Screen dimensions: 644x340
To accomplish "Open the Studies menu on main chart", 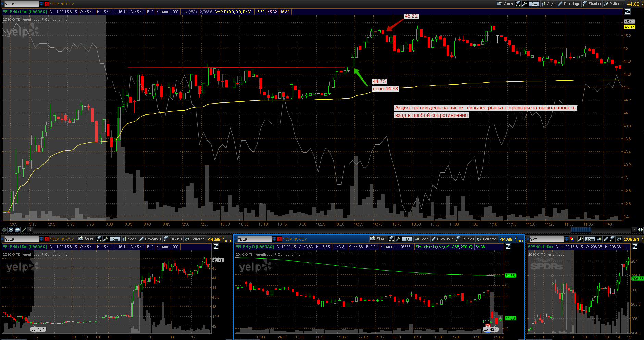I will (x=592, y=4).
